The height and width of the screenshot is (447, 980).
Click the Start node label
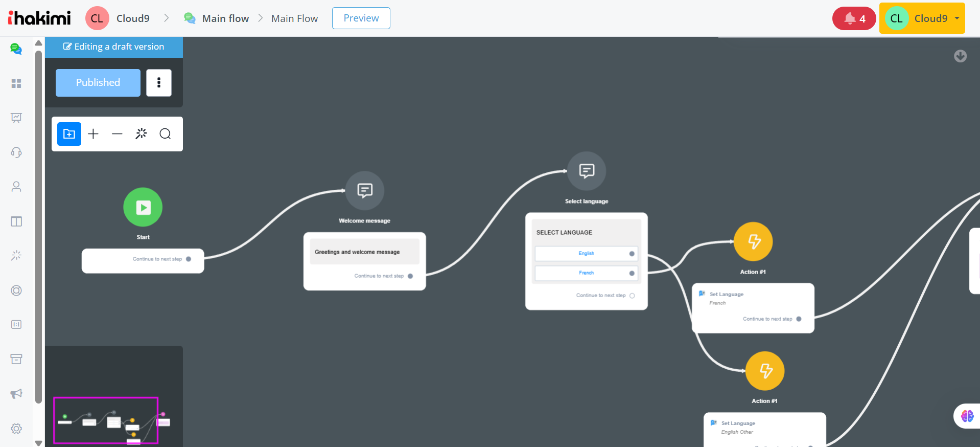(143, 237)
